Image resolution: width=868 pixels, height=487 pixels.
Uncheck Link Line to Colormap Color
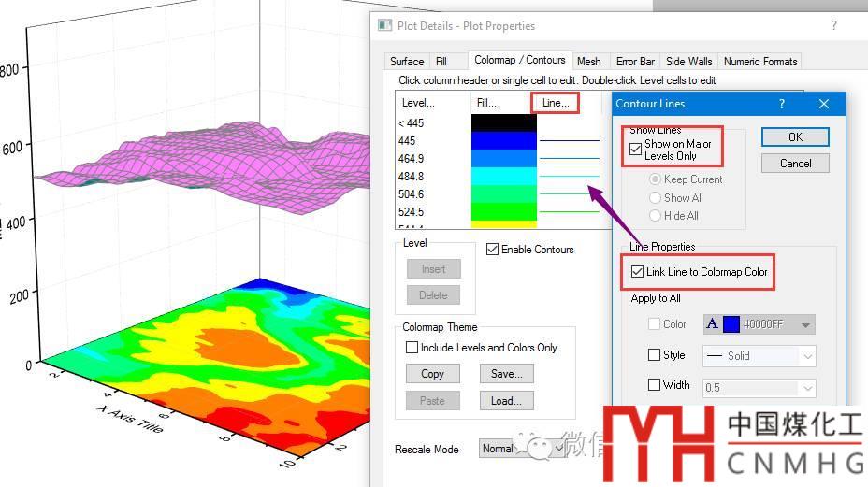tap(637, 272)
